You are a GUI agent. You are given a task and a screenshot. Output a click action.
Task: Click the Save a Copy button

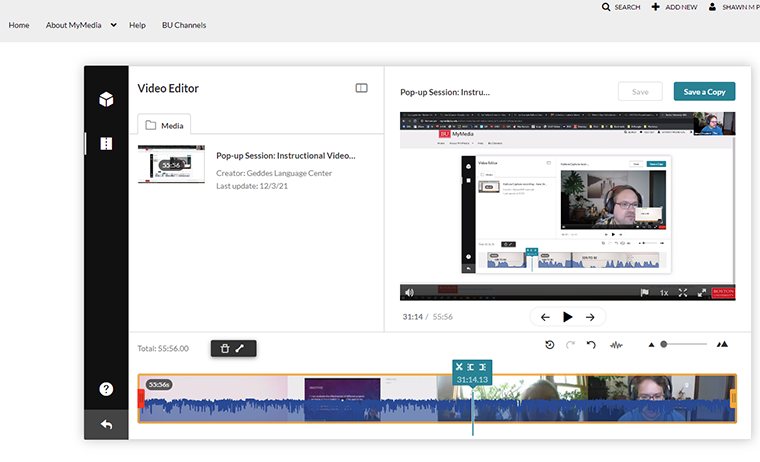click(x=704, y=92)
